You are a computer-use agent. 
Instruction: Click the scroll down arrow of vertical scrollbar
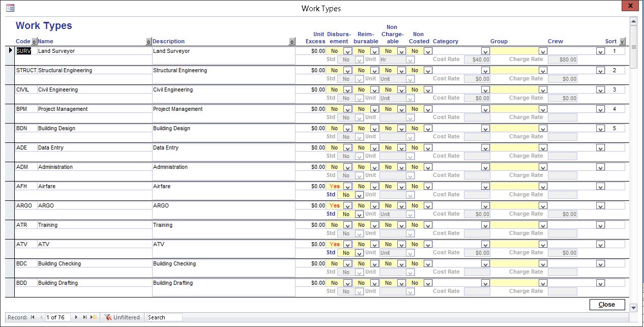(633, 308)
